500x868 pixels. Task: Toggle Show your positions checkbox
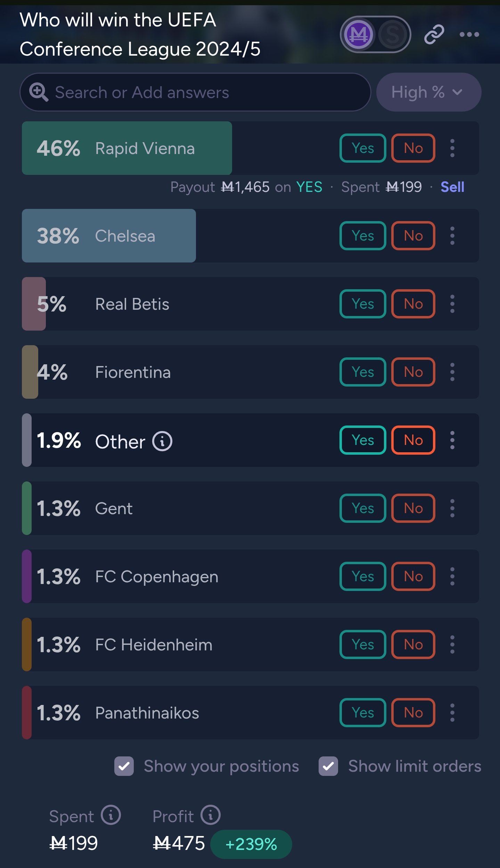[124, 766]
